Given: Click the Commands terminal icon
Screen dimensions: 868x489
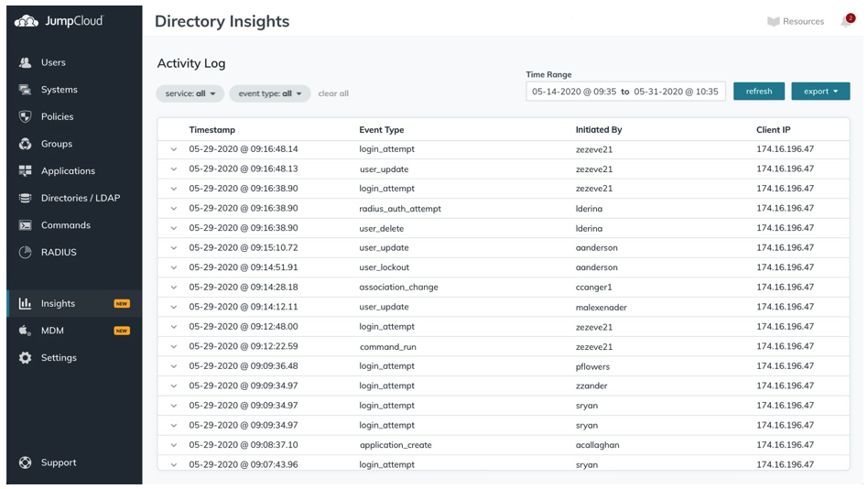Looking at the screenshot, I should [26, 225].
